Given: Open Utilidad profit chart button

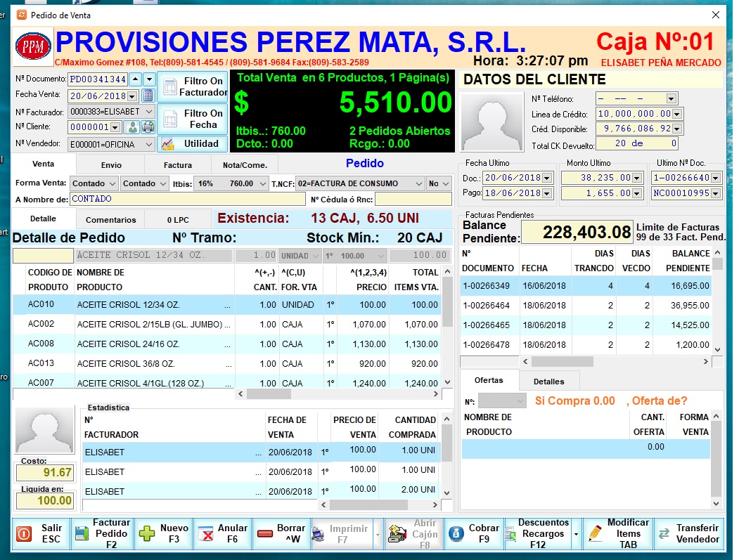Looking at the screenshot, I should 192,143.
